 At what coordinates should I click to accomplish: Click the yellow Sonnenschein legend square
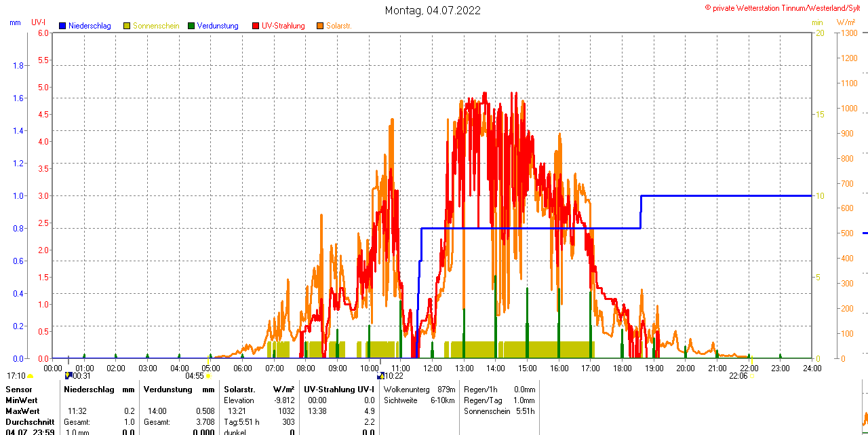(127, 26)
